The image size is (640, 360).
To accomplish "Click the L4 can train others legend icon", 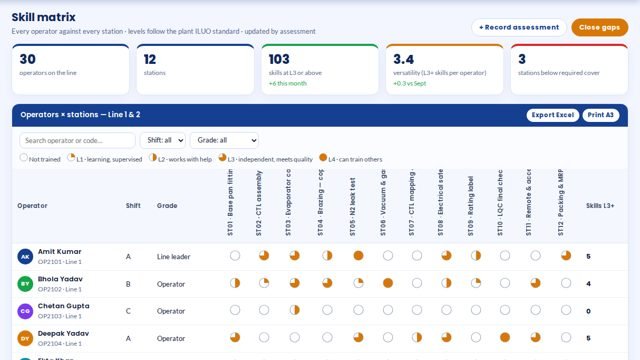I will 323,158.
